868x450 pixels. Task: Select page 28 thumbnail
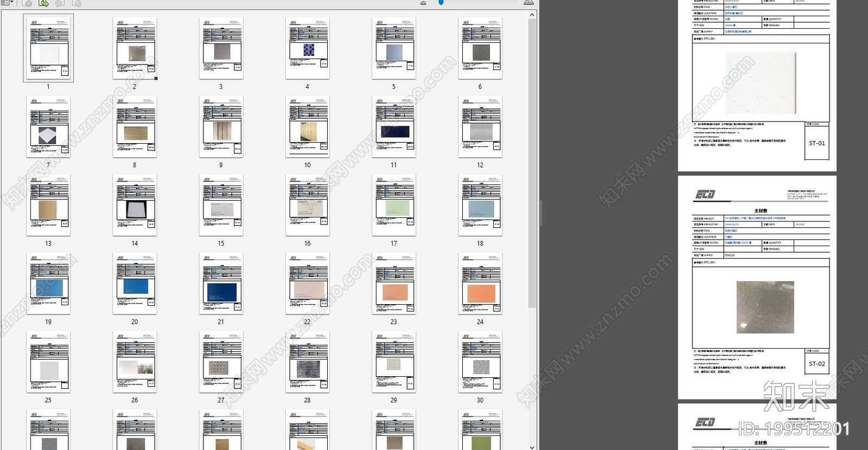tap(308, 362)
